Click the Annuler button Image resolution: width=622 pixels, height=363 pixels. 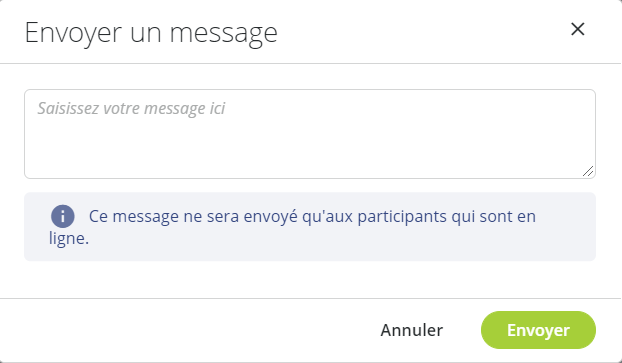(x=412, y=330)
